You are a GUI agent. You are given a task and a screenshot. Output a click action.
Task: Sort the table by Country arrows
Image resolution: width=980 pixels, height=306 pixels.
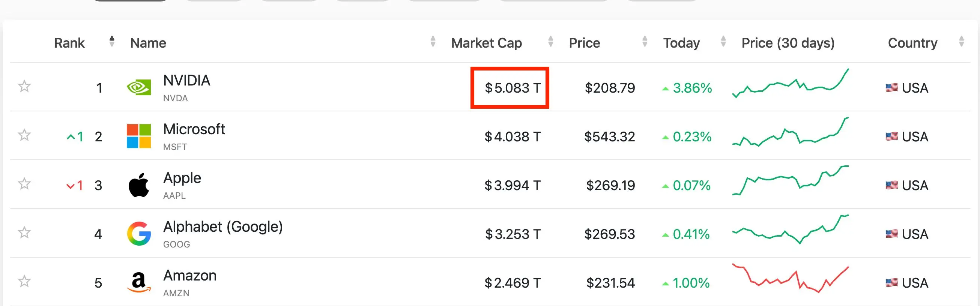tap(961, 41)
